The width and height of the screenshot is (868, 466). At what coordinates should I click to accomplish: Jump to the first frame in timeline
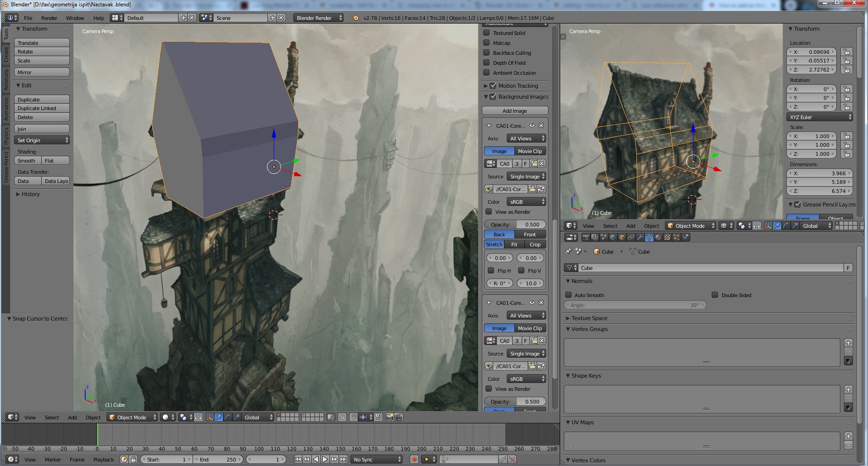point(298,459)
